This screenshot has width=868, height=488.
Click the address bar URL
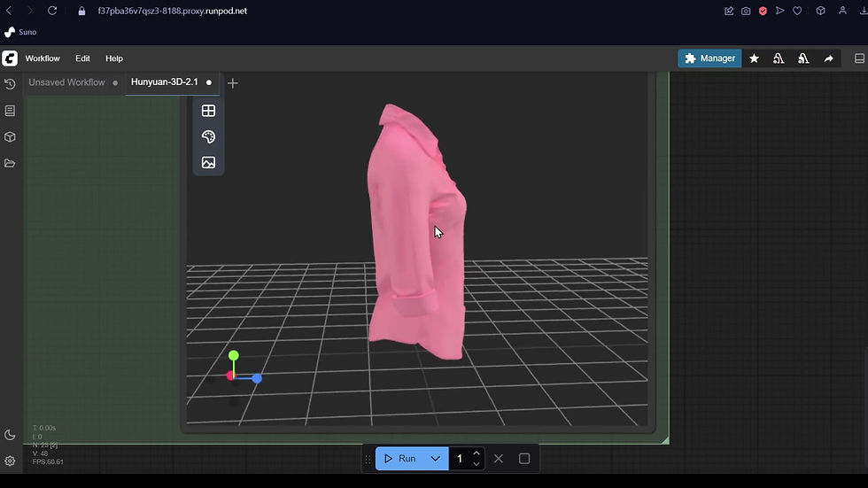click(172, 11)
